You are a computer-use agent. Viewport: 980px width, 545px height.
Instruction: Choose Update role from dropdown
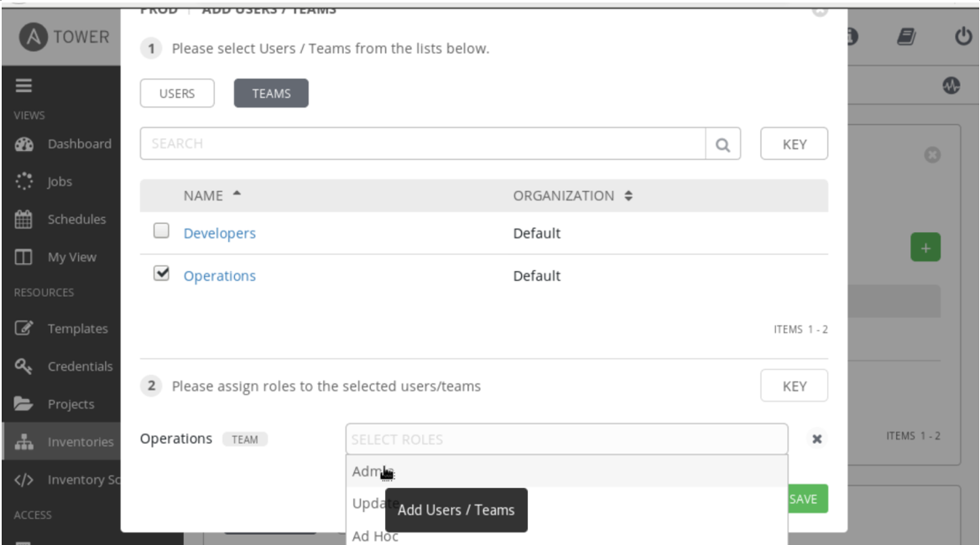click(x=566, y=503)
